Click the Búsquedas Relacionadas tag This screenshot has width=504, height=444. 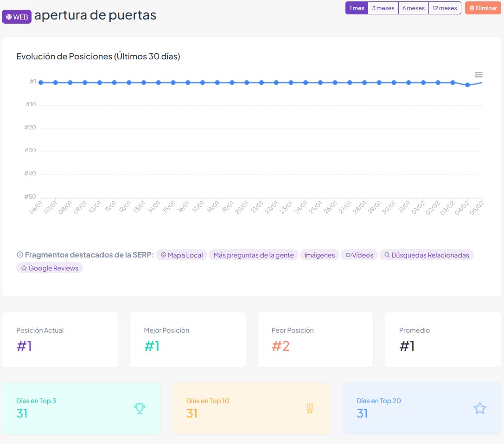pos(426,255)
